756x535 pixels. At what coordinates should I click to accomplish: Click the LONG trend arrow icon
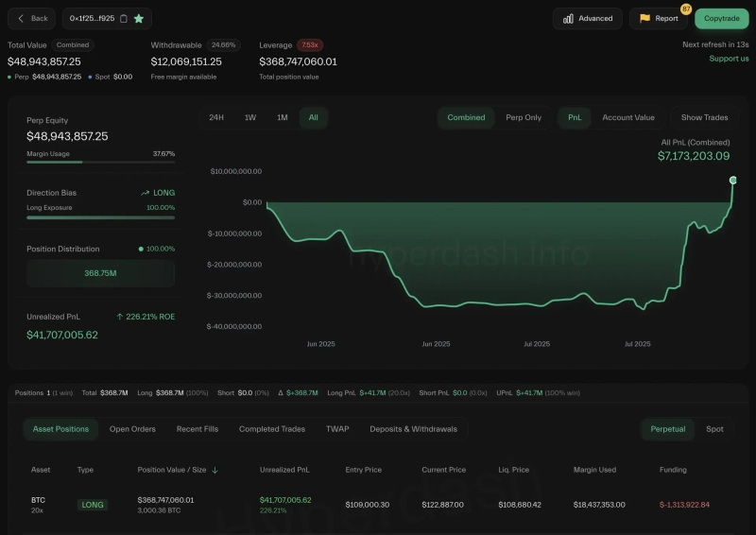coord(145,193)
